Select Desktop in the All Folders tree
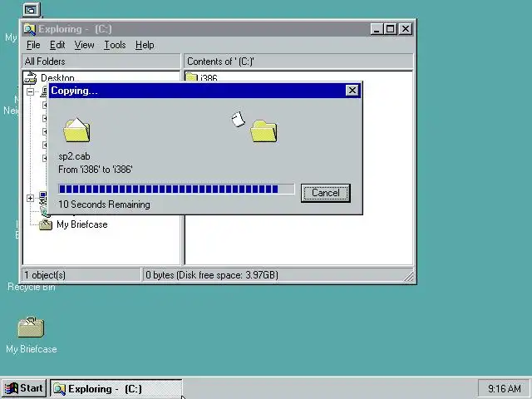This screenshot has height=399, width=532. click(x=57, y=77)
